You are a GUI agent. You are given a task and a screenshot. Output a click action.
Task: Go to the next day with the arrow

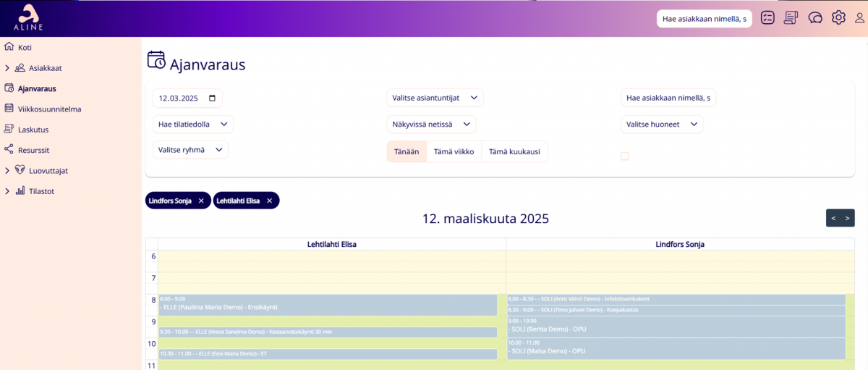tap(847, 218)
